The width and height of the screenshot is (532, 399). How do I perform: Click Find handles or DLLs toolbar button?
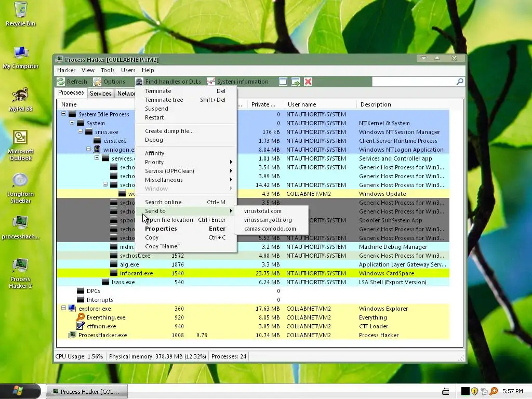(x=168, y=82)
